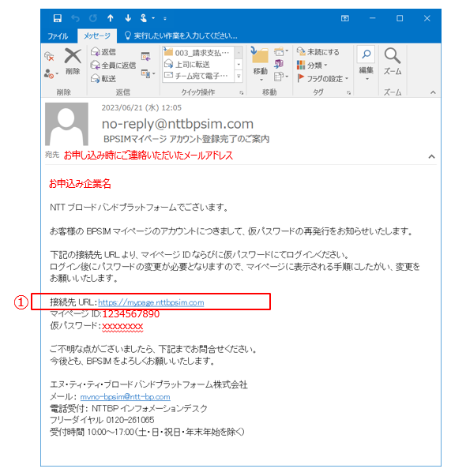Click 全員に返信 reply-all button
Viewport: 451px width, 476px height.
click(x=113, y=66)
